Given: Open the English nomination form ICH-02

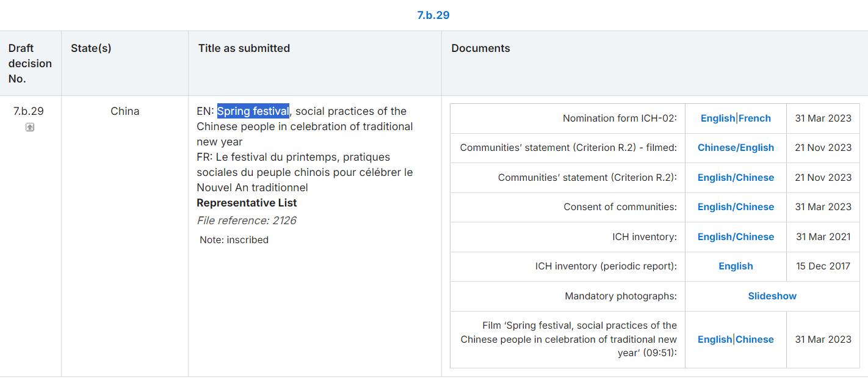Looking at the screenshot, I should pyautogui.click(x=717, y=119).
